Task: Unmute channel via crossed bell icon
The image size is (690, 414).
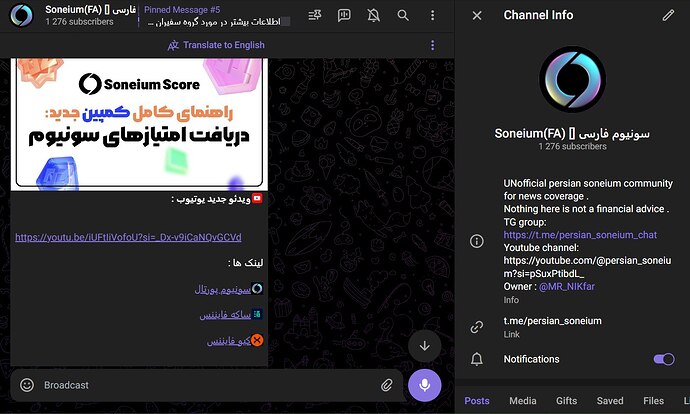Action: (x=374, y=15)
